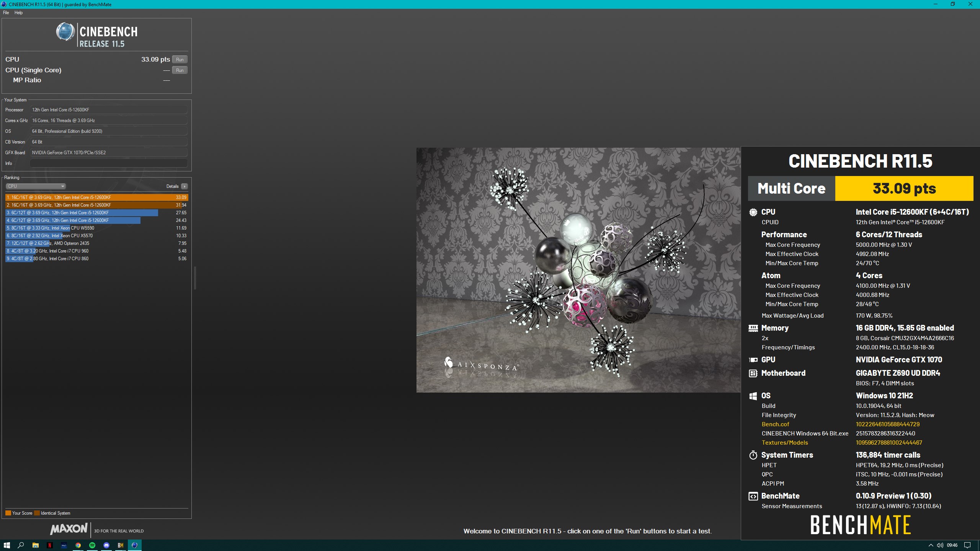Click the yellow 33.09 pts score box
The image size is (980, 551).
[904, 188]
